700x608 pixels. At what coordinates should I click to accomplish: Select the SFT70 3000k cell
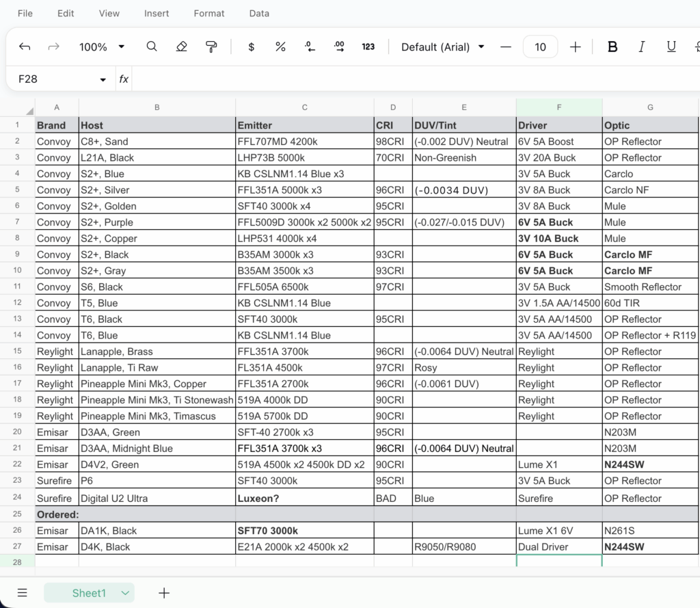(x=304, y=530)
